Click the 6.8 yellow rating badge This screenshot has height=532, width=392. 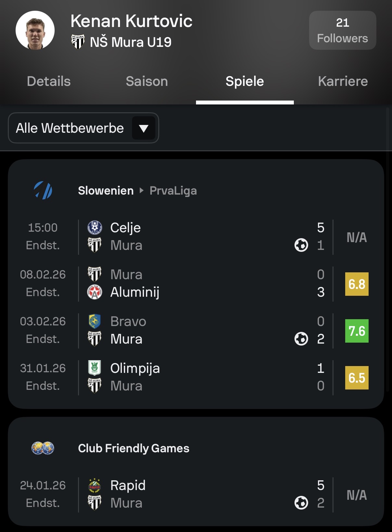pos(357,284)
